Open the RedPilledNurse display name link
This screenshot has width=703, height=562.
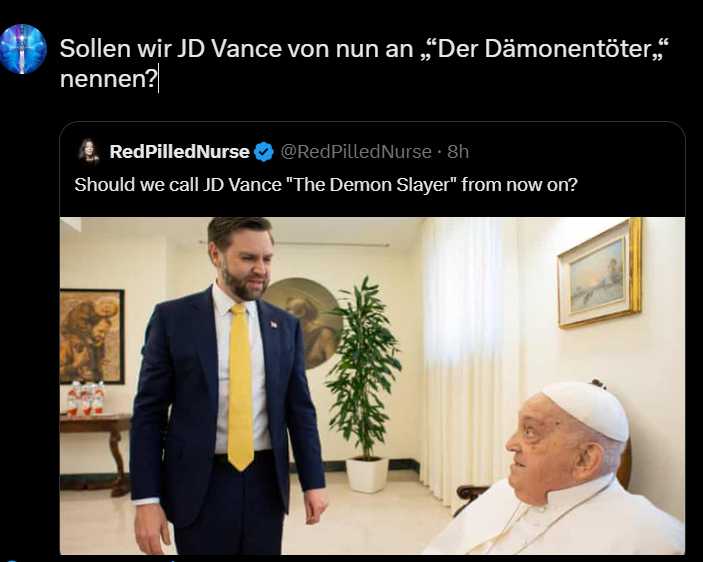point(179,152)
